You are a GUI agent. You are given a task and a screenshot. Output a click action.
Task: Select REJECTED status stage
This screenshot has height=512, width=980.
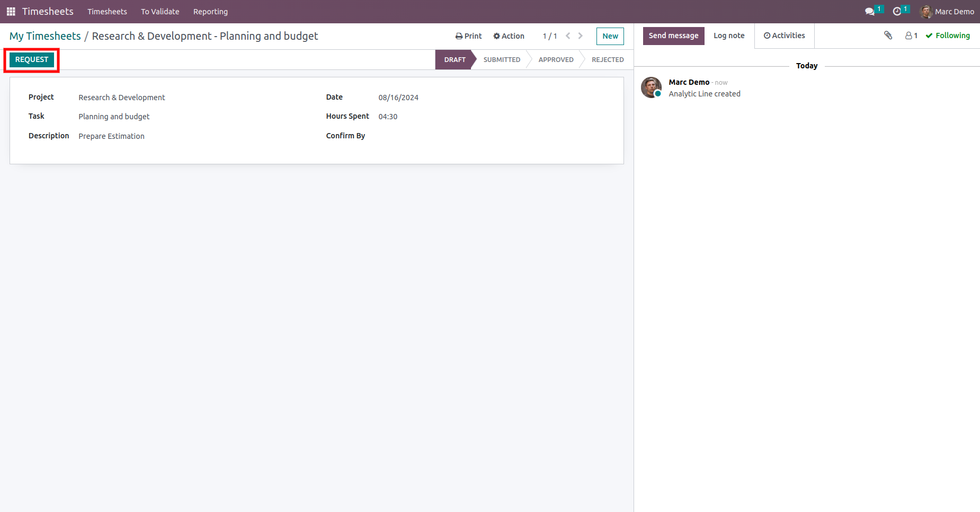coord(608,60)
